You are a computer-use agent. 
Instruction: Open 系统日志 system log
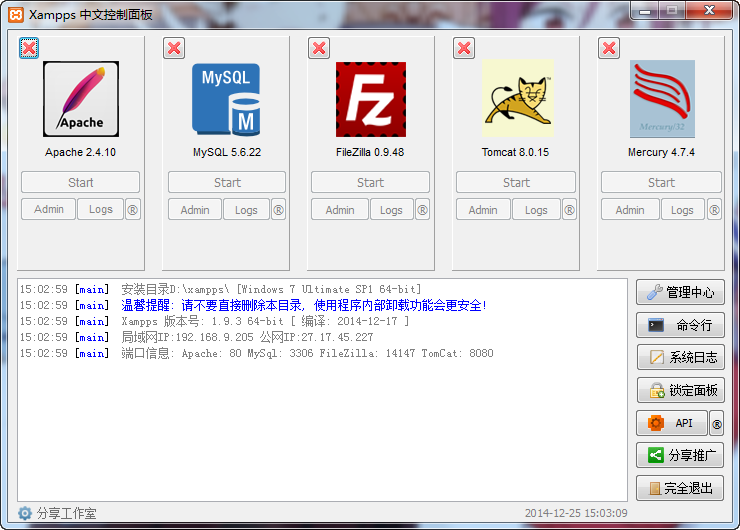[680, 357]
